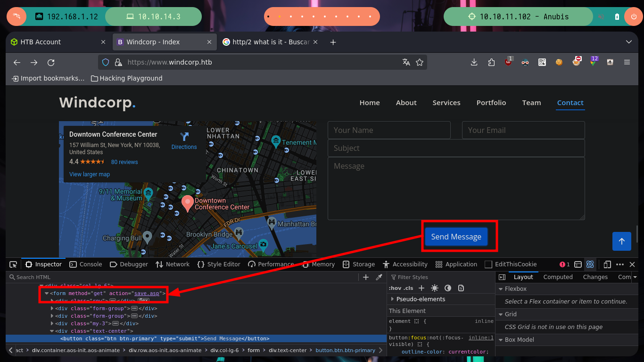This screenshot has height=362, width=644.
Task: Toggle dark color scheme simulation
Action: (x=448, y=288)
